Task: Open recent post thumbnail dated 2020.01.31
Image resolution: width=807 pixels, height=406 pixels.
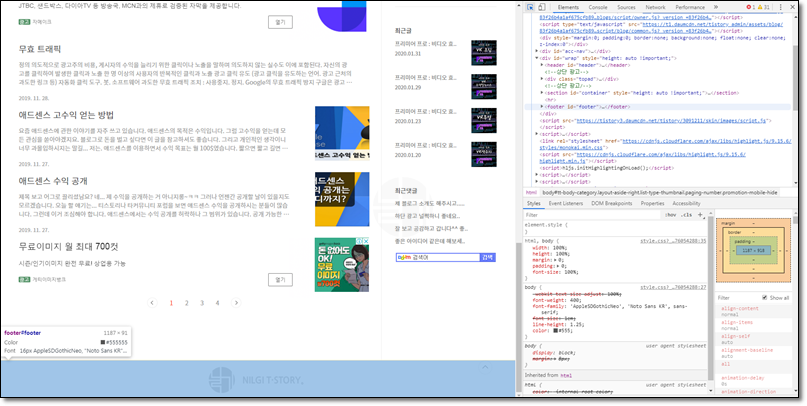Action: point(484,52)
